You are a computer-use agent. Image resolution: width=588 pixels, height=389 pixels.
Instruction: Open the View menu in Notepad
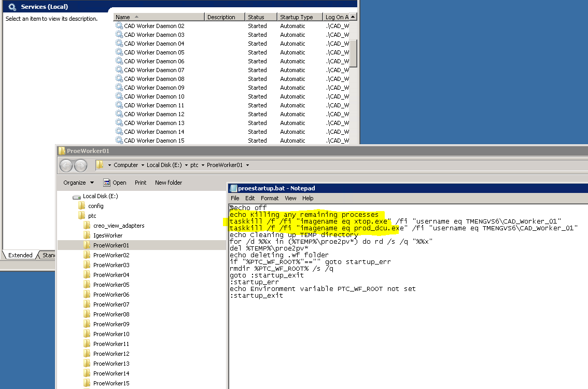(290, 198)
